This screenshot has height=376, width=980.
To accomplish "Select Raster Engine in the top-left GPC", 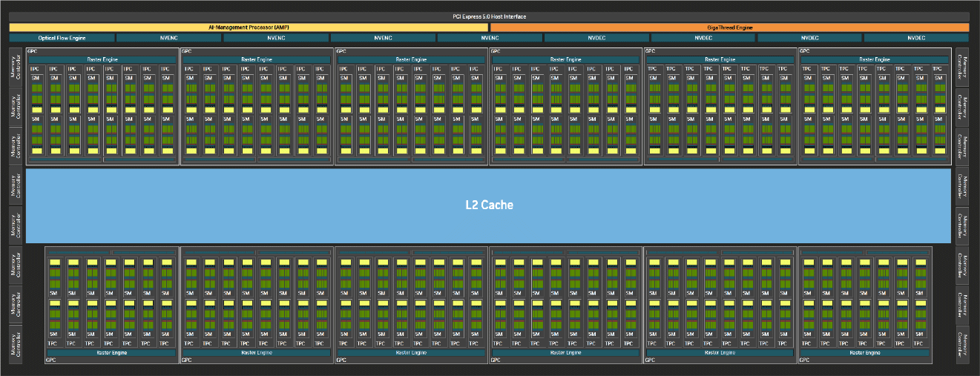I will click(x=102, y=59).
